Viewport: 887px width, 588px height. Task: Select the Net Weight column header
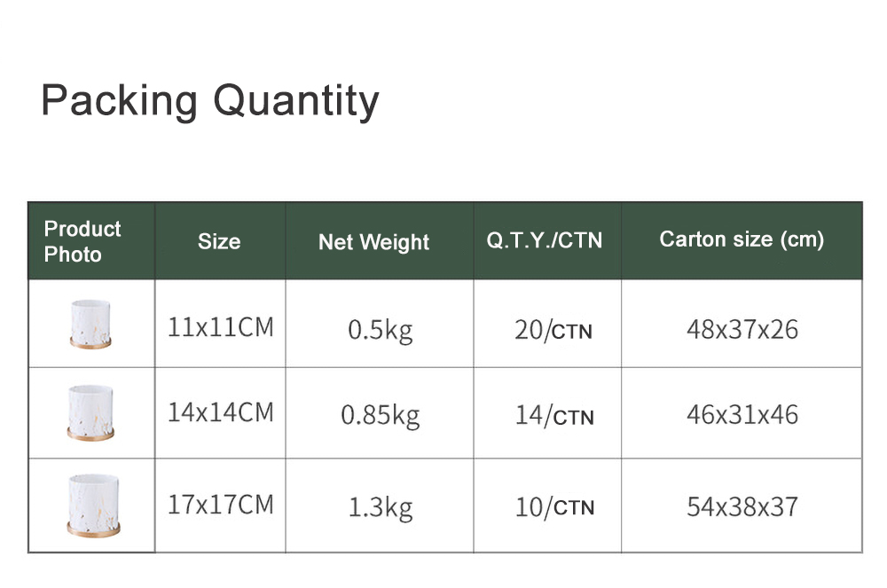(373, 242)
